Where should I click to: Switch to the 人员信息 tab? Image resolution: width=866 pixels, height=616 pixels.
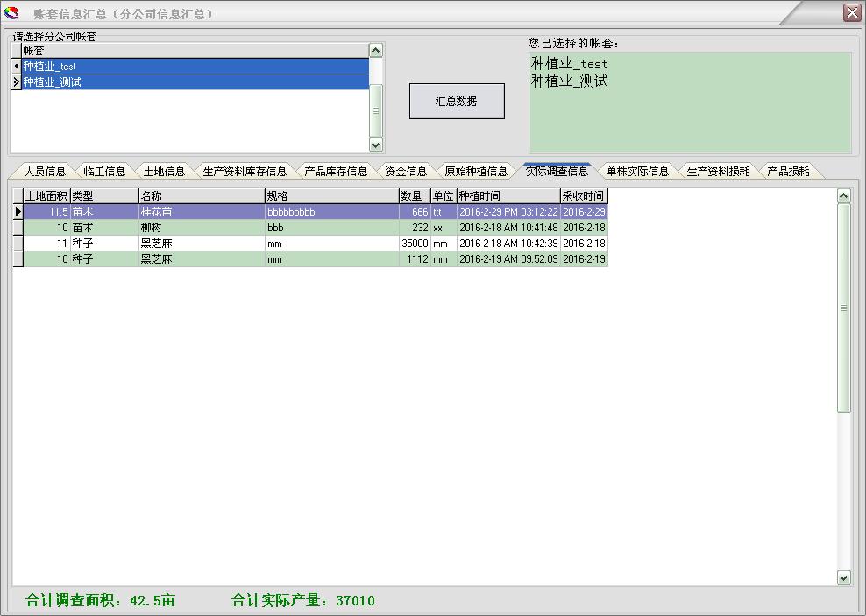(x=45, y=172)
